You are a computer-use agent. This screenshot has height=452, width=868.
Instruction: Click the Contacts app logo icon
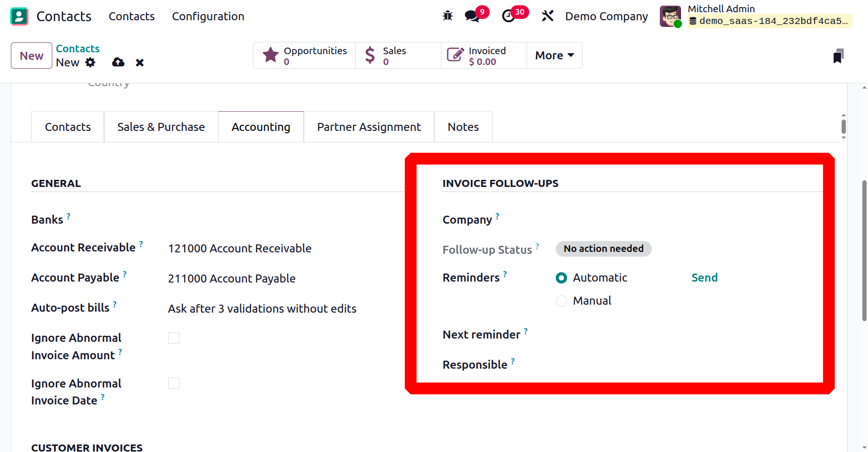pyautogui.click(x=19, y=16)
